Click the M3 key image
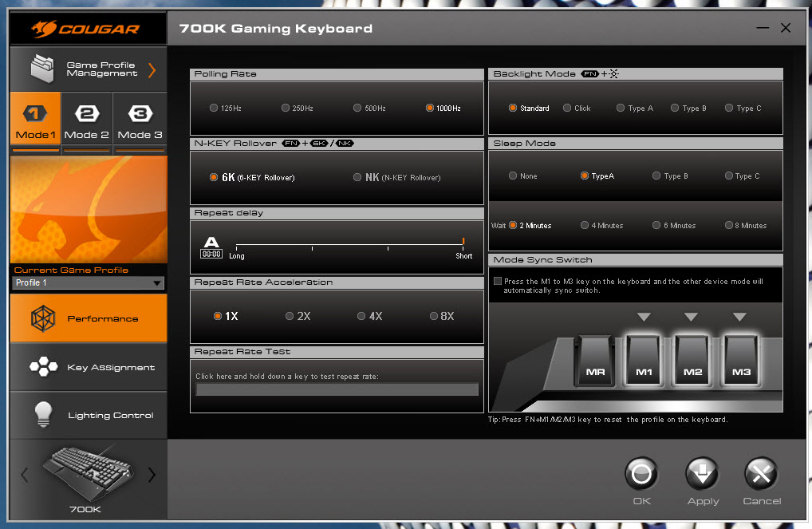 coord(741,361)
